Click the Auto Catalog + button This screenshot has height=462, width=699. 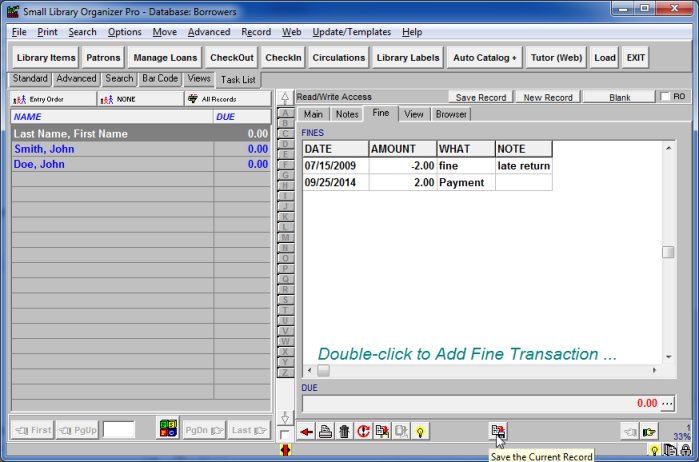pos(485,58)
